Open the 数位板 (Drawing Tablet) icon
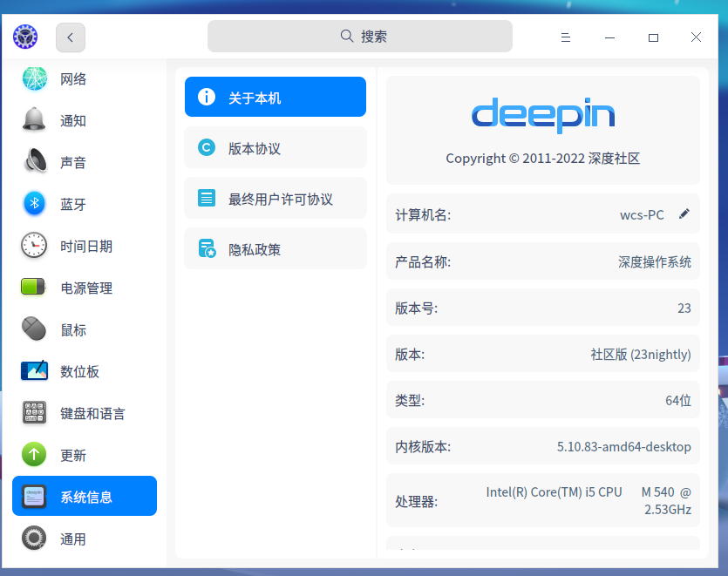Viewport: 728px width, 576px height. pyautogui.click(x=33, y=371)
